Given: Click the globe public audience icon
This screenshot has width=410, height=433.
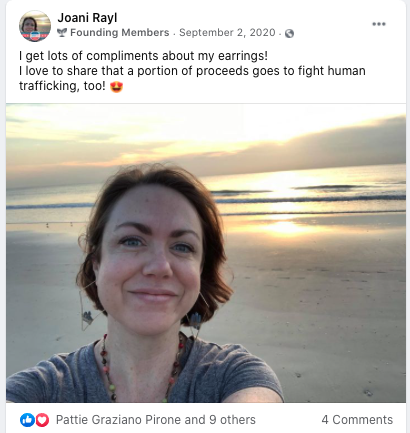Looking at the screenshot, I should tap(289, 33).
